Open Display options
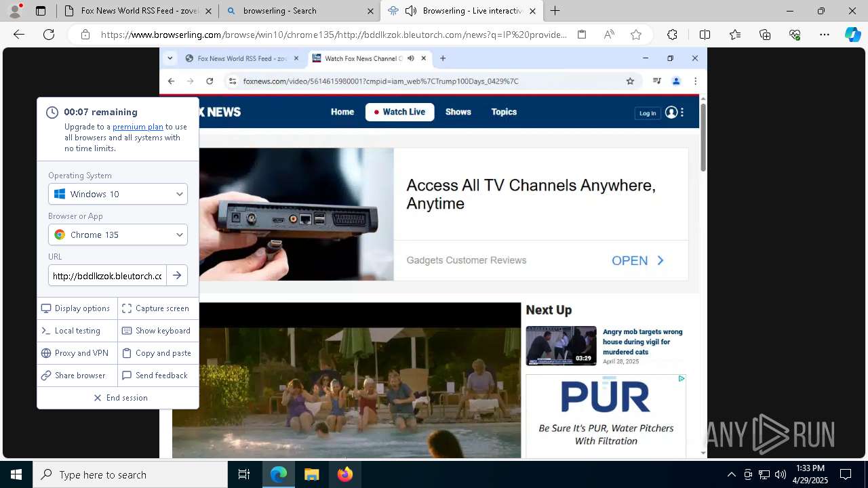Viewport: 868px width, 488px height. coord(77,308)
